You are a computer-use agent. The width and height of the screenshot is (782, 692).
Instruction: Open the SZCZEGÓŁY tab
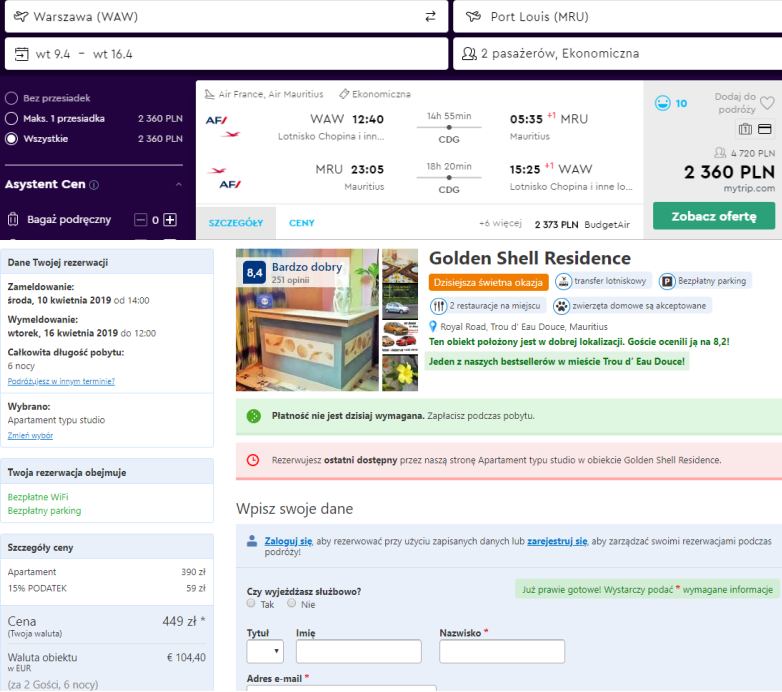click(x=236, y=223)
